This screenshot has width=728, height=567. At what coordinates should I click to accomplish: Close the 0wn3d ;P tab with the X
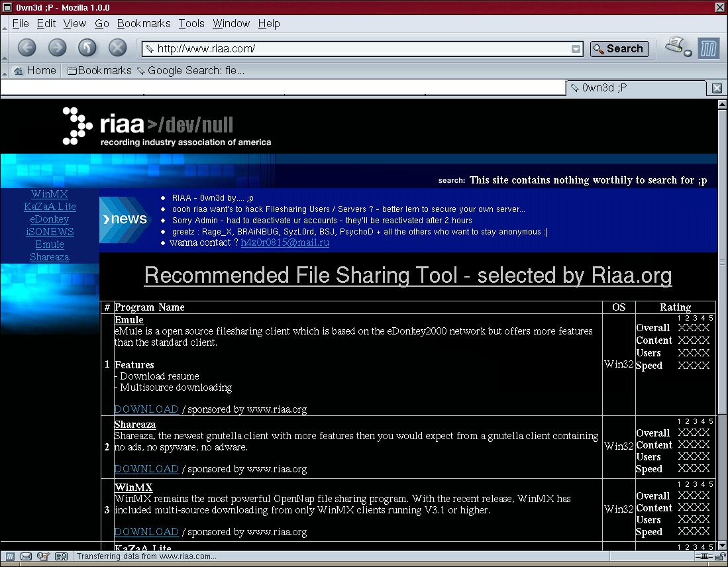click(x=717, y=88)
